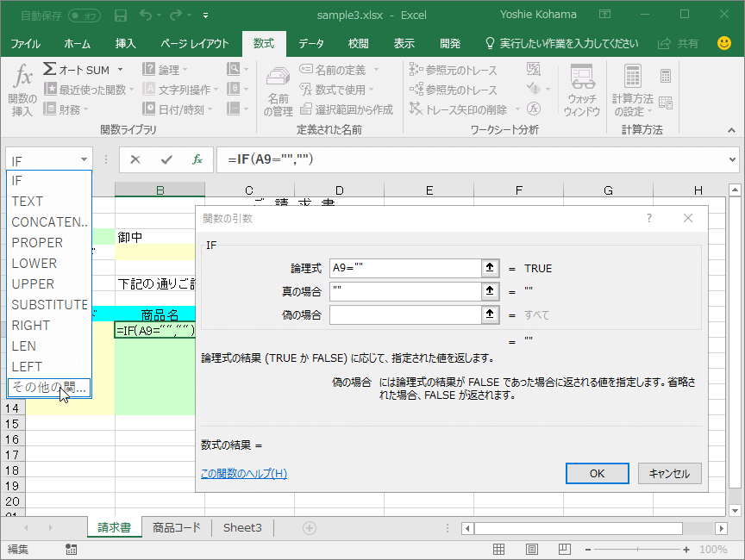Expand the formula bar chevron
745x560 pixels.
(732, 159)
